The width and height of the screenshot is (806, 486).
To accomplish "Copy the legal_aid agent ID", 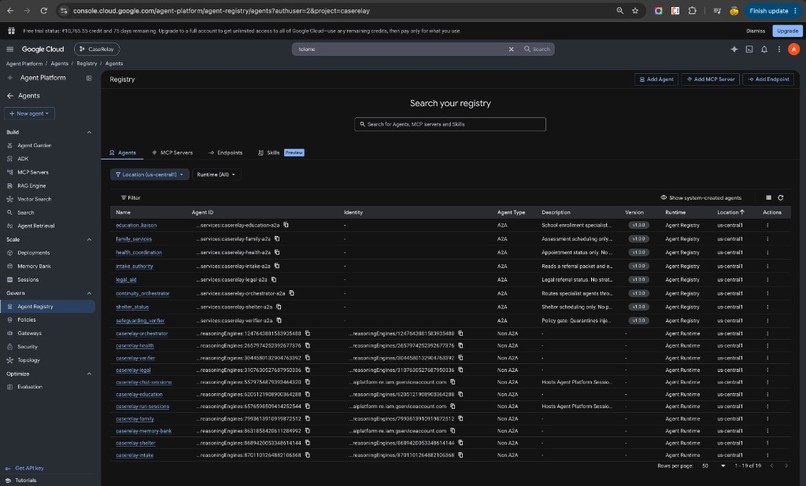I will click(x=273, y=279).
